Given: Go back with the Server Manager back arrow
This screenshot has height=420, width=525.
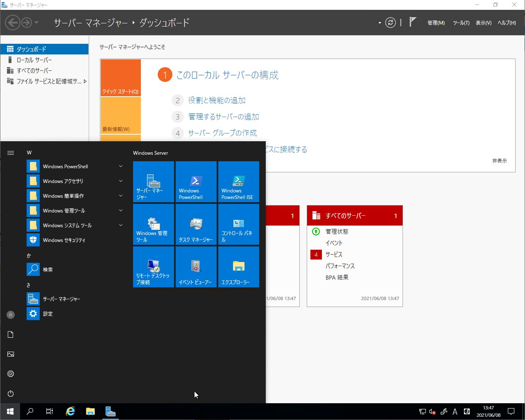Looking at the screenshot, I should tap(13, 23).
